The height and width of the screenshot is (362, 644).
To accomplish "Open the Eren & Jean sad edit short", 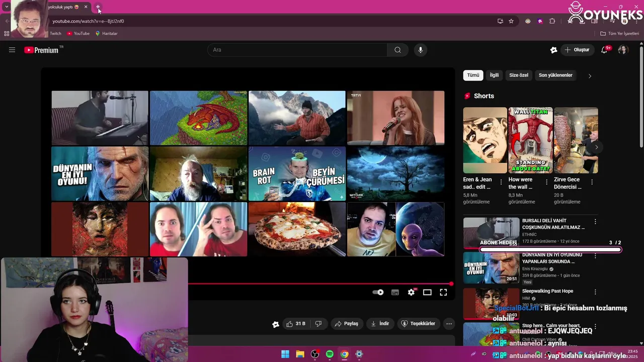I will point(485,140).
